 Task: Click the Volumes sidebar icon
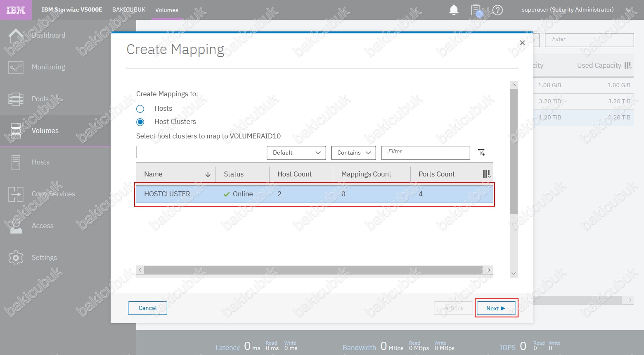click(x=16, y=131)
